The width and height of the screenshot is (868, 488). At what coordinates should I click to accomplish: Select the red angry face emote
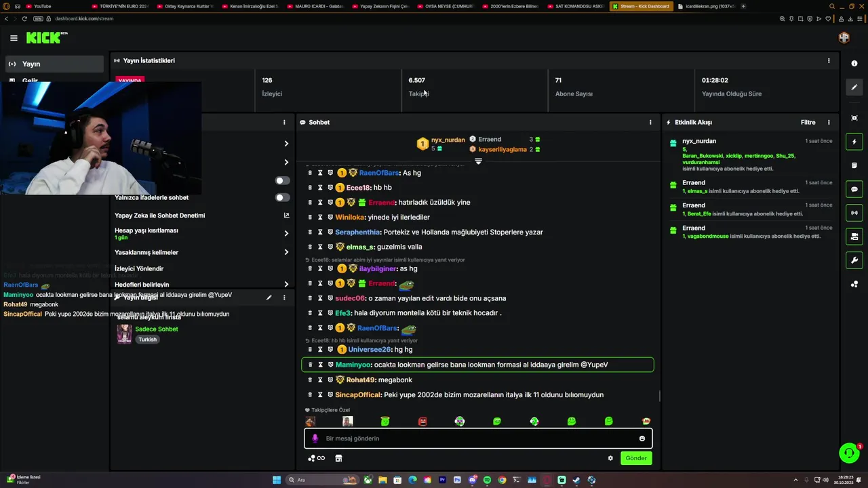click(x=422, y=422)
